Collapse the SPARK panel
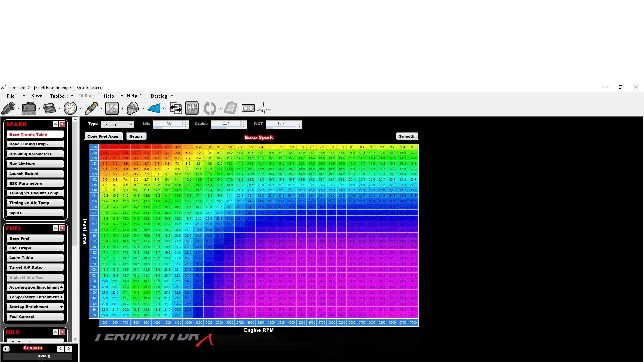This screenshot has width=644, height=362. 56,124
